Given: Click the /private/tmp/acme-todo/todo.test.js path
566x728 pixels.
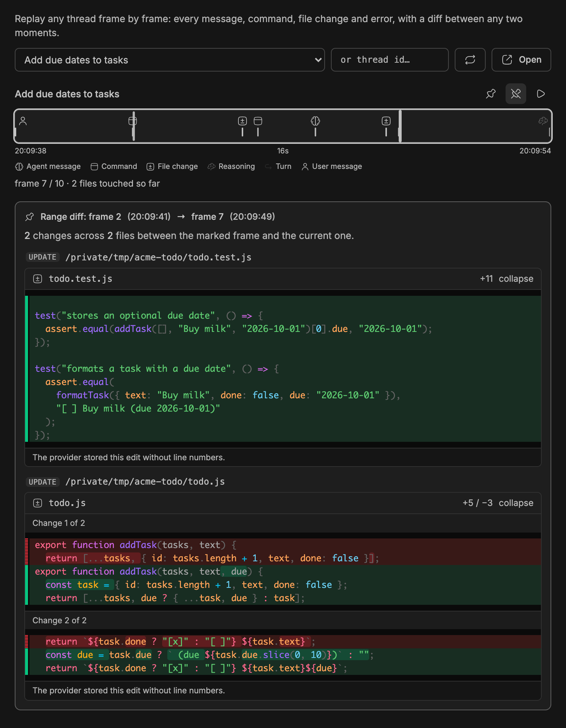Looking at the screenshot, I should pyautogui.click(x=158, y=257).
